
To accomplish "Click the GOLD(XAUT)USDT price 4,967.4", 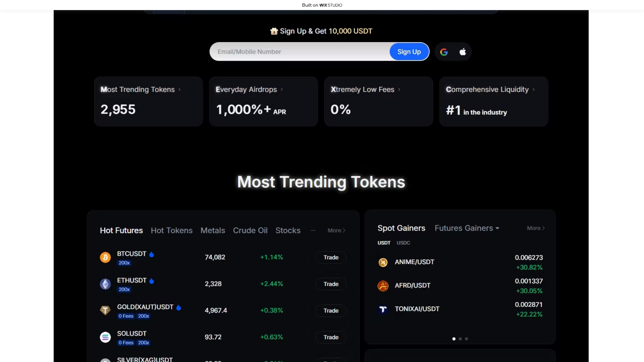I will tap(216, 311).
